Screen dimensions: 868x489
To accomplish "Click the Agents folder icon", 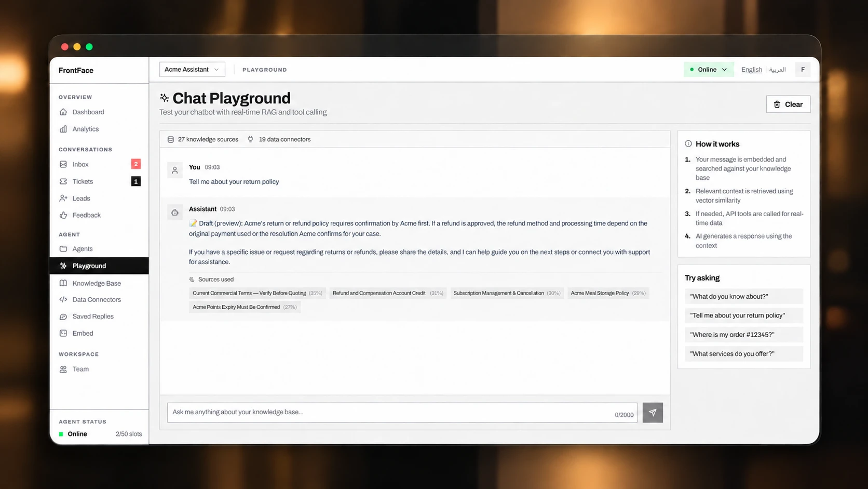I will [63, 249].
